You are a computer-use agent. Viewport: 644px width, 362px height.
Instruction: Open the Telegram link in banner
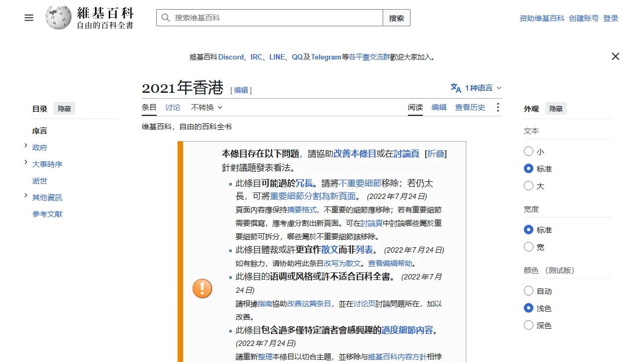pos(326,57)
